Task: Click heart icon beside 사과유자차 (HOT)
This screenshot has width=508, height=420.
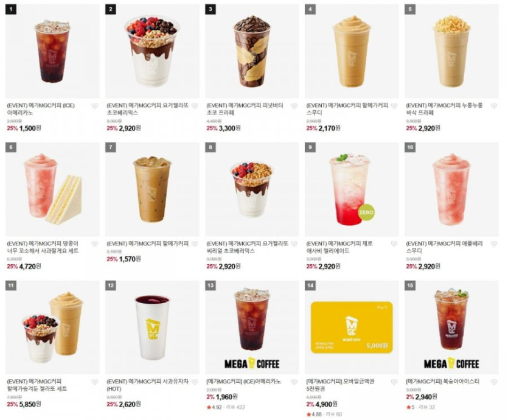Action: (195, 382)
